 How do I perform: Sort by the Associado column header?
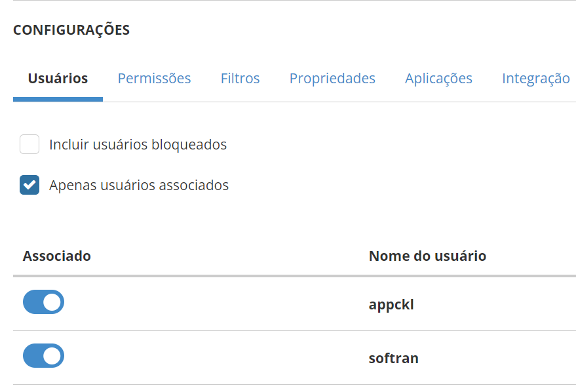56,256
